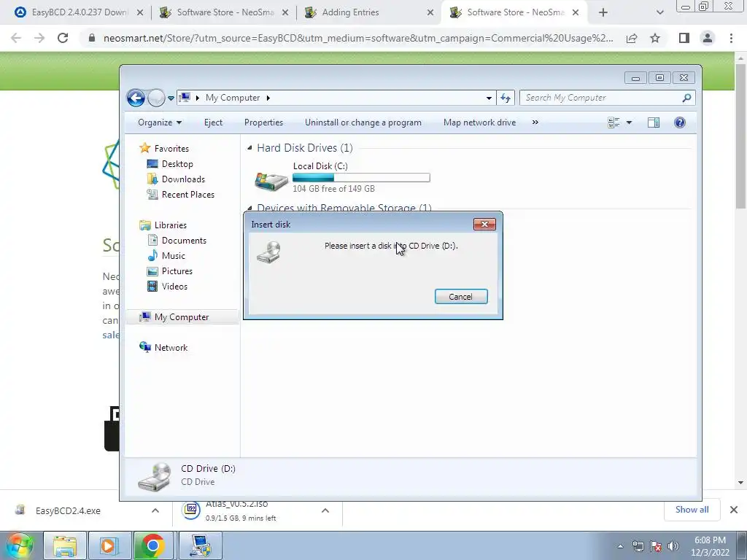Open the Organize menu
This screenshot has height=560, width=747.
pyautogui.click(x=160, y=122)
